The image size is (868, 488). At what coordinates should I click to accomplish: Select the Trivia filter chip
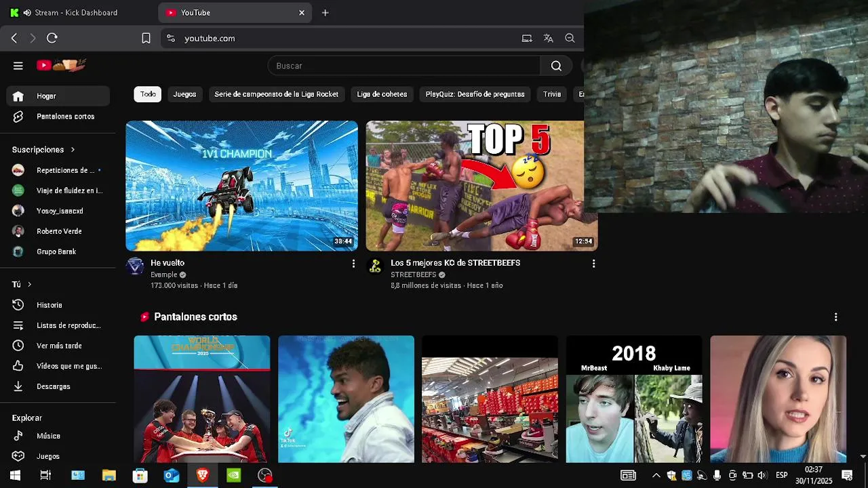tap(552, 94)
